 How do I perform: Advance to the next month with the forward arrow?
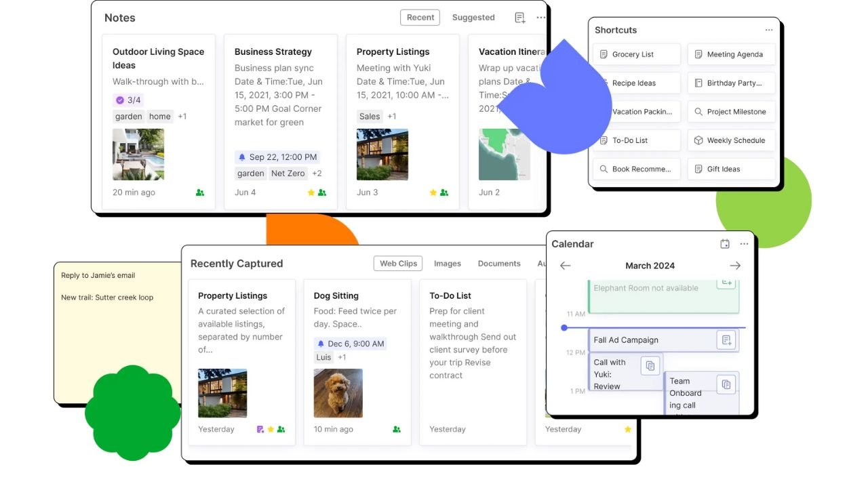pos(735,266)
